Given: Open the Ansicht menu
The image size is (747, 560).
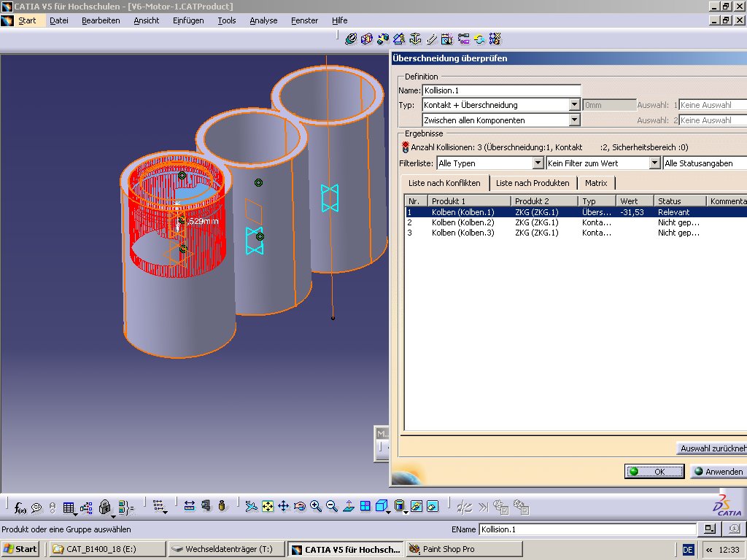Looking at the screenshot, I should 146,20.
